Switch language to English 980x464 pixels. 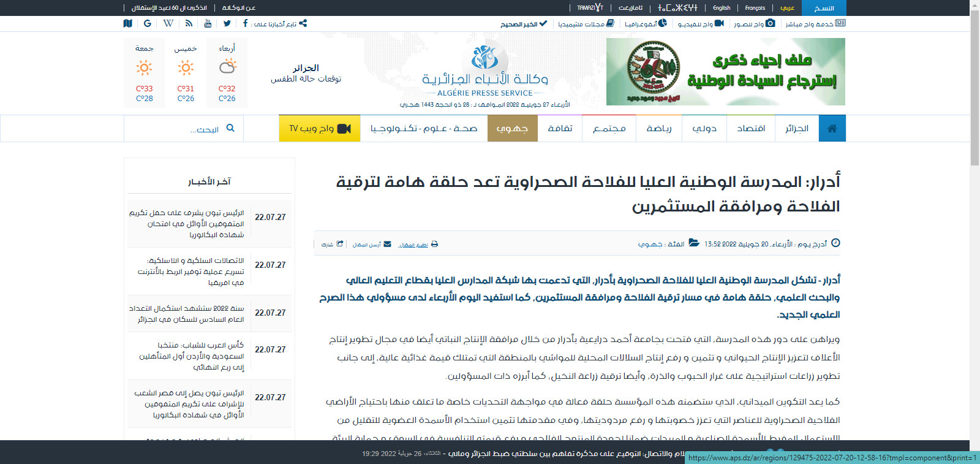coord(722,8)
